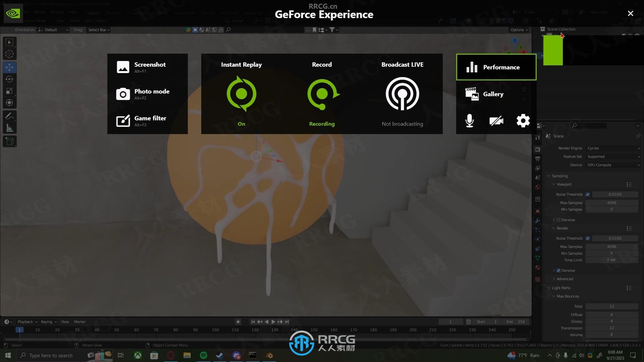Start Broadcast LIVE

pyautogui.click(x=402, y=94)
